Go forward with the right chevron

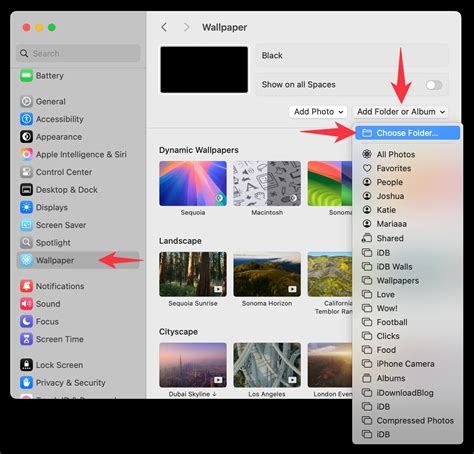coord(186,27)
